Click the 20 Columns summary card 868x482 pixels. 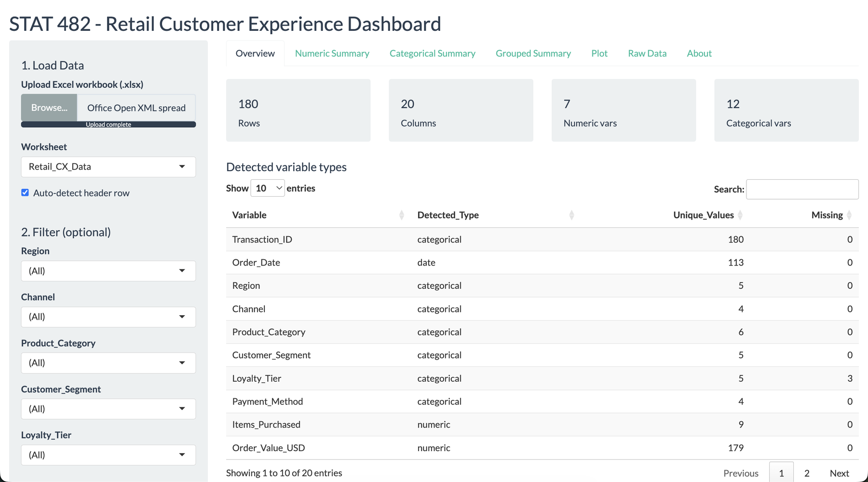pos(461,110)
